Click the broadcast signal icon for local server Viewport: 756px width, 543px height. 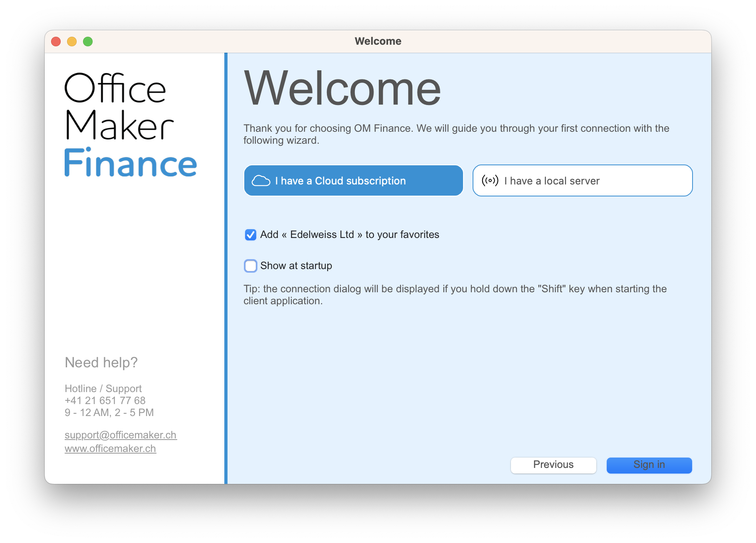[490, 180]
